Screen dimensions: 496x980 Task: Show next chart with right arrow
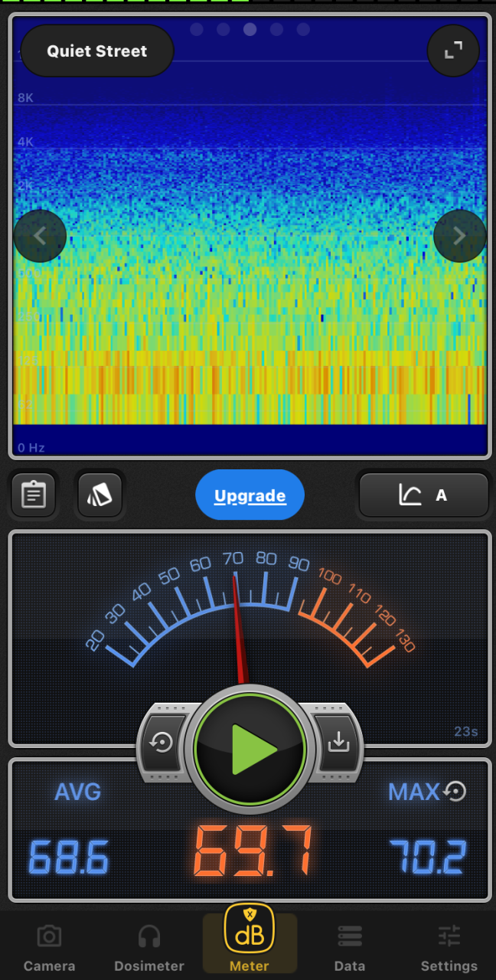tap(459, 236)
